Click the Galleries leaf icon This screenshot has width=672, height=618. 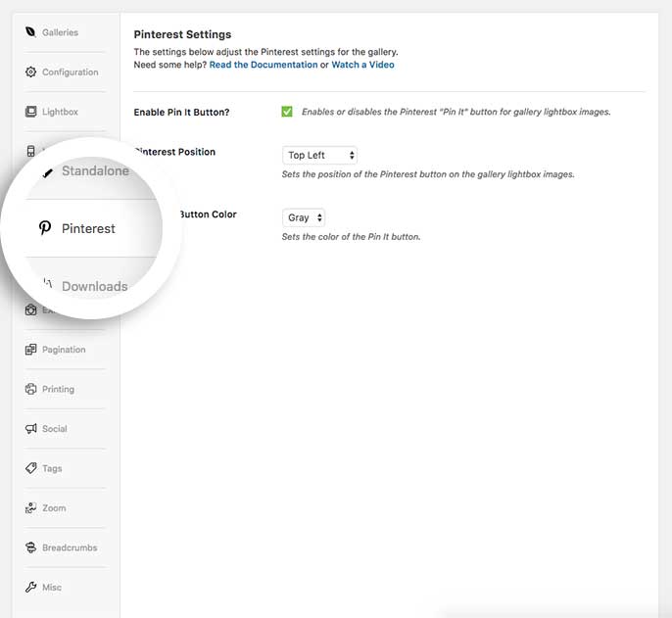(x=30, y=32)
